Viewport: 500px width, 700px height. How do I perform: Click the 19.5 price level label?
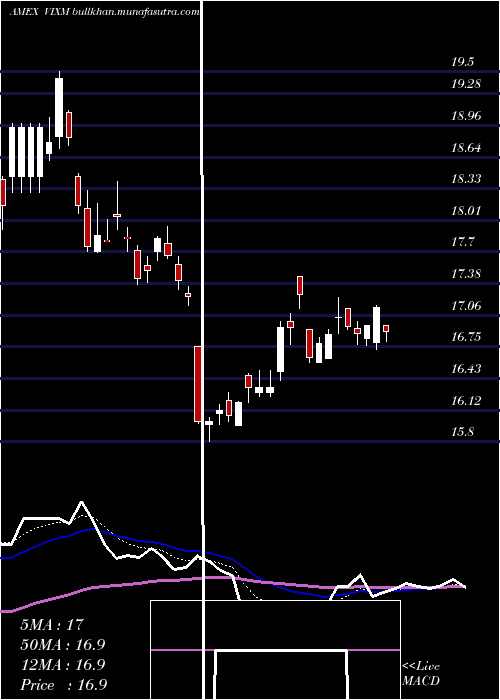coord(462,62)
